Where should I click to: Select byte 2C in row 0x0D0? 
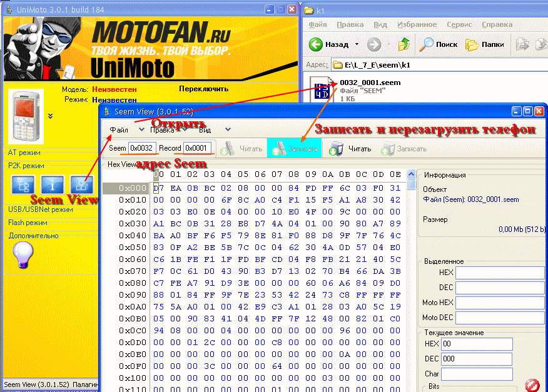tap(210, 343)
